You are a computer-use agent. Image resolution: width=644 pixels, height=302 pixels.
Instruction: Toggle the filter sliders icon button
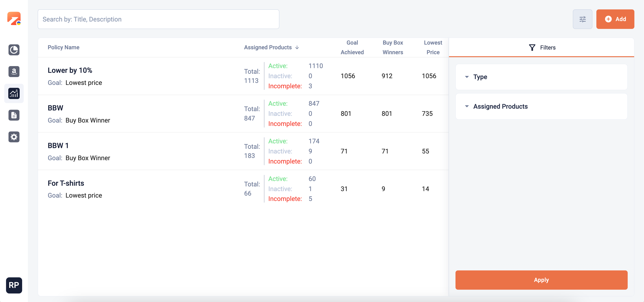click(582, 19)
